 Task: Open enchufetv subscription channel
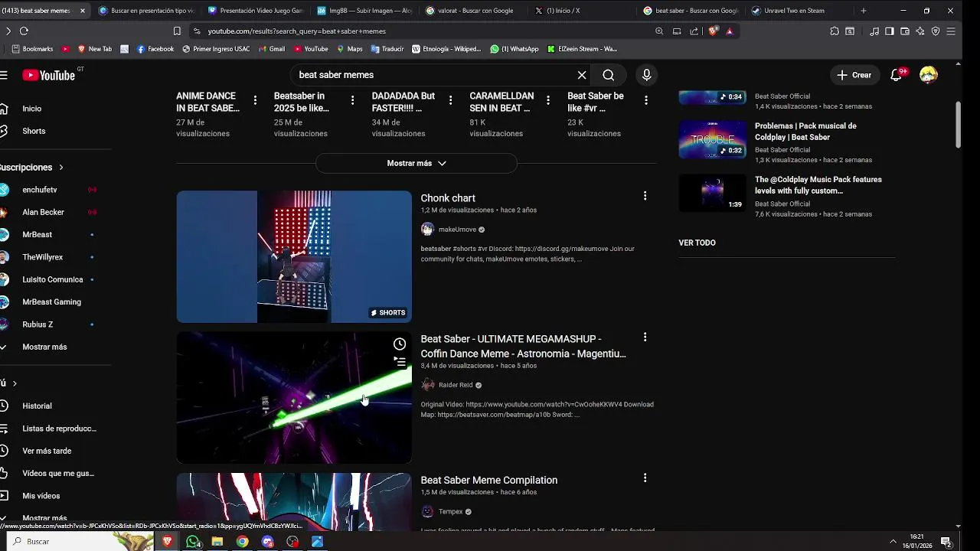click(x=40, y=190)
